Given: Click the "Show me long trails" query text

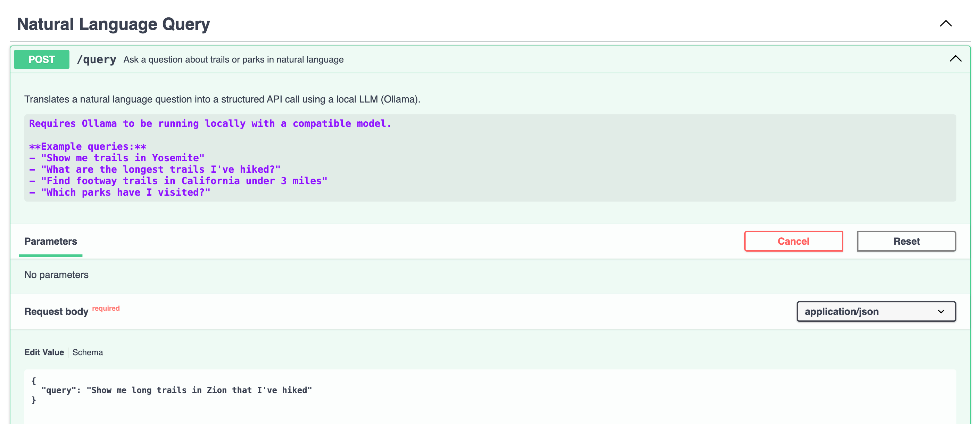Looking at the screenshot, I should [x=199, y=390].
